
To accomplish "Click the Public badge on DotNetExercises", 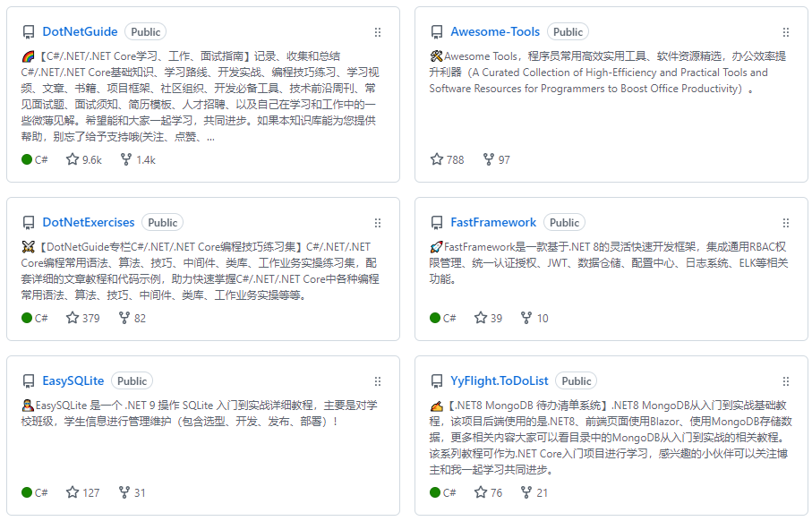I will (x=163, y=223).
